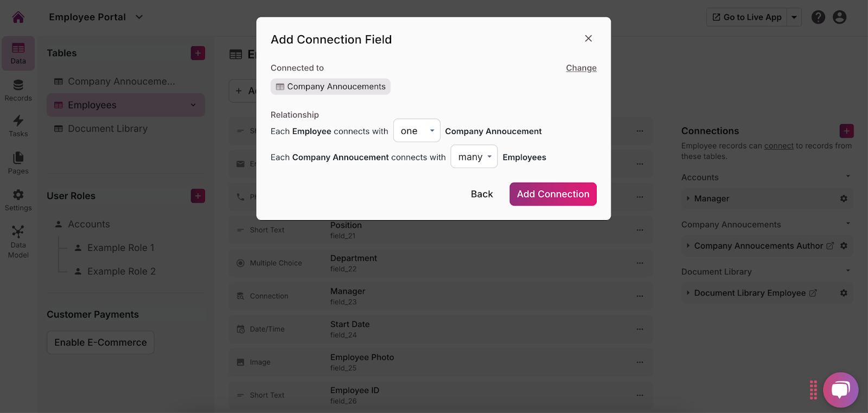Image resolution: width=868 pixels, height=413 pixels.
Task: Open the user account profile icon
Action: coord(839,17)
